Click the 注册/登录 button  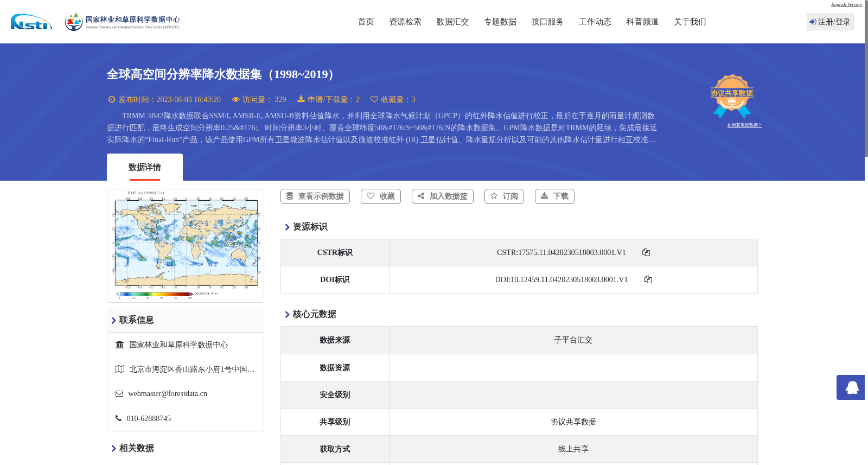tap(830, 22)
